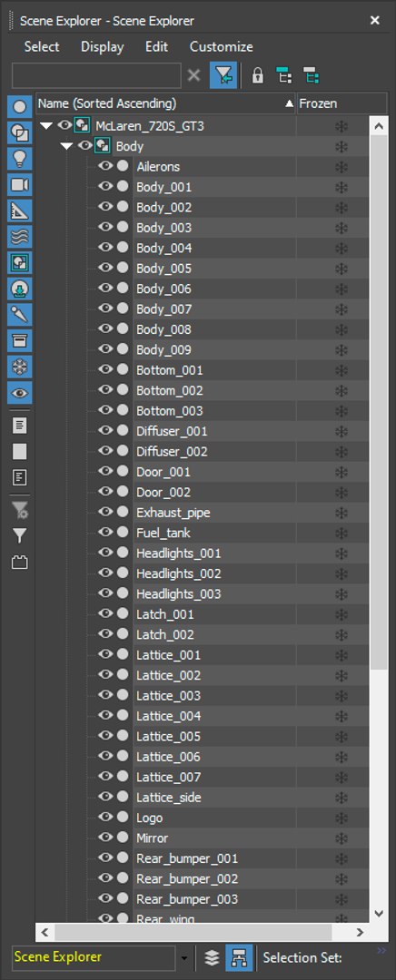Toggle Frozen snowflake for Fuel_tank row

341,533
